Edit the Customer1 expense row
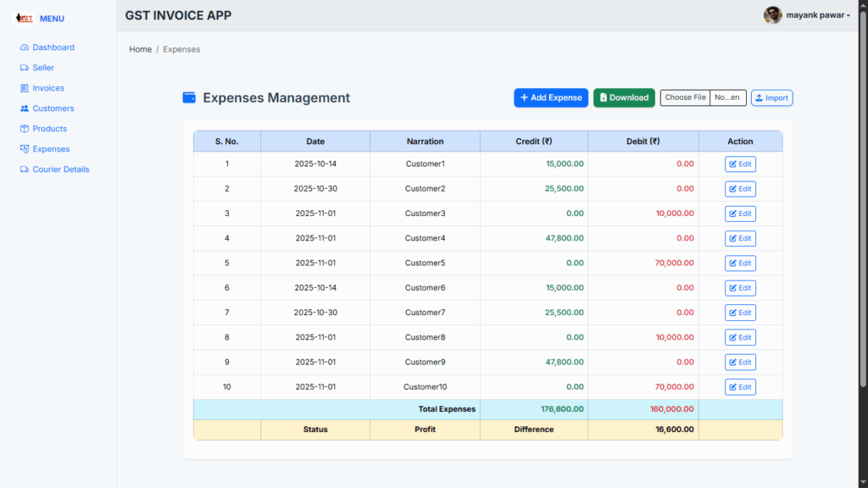 click(740, 164)
